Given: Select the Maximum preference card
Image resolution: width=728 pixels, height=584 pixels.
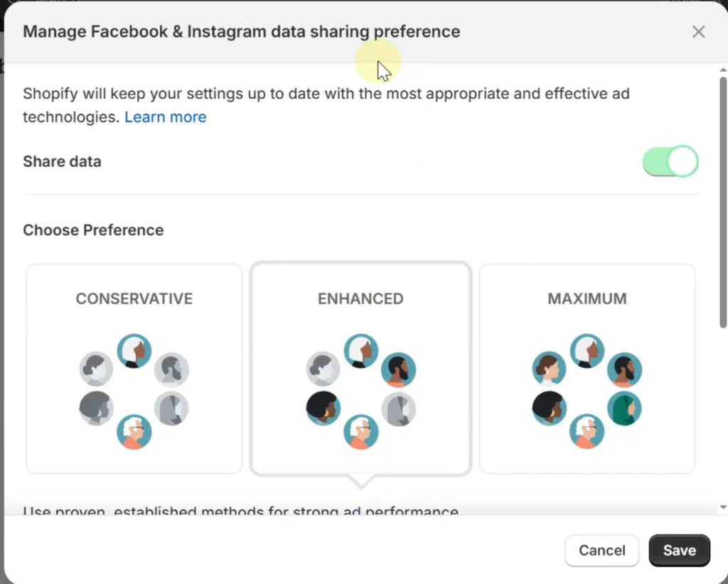Looking at the screenshot, I should point(587,368).
